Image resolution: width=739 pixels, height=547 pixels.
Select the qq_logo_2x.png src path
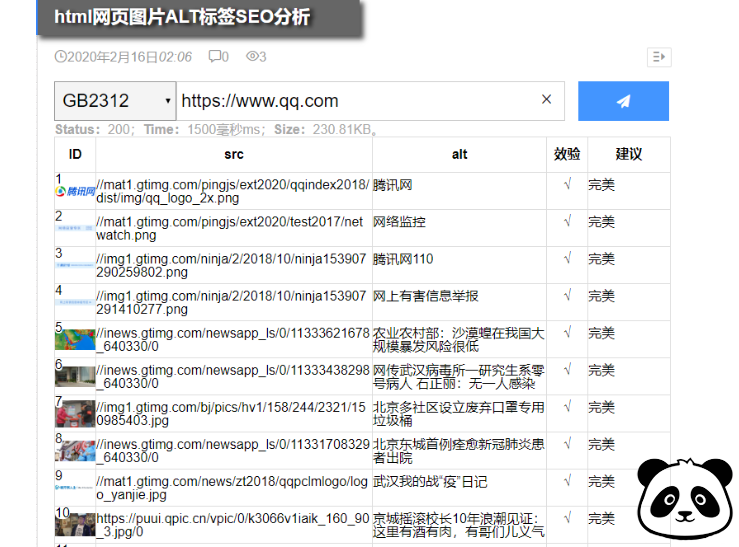pos(233,191)
